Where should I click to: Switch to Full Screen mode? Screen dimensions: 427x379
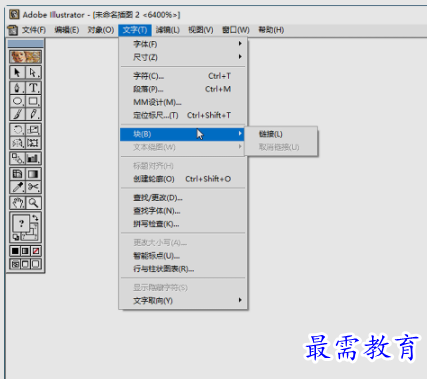click(x=36, y=264)
